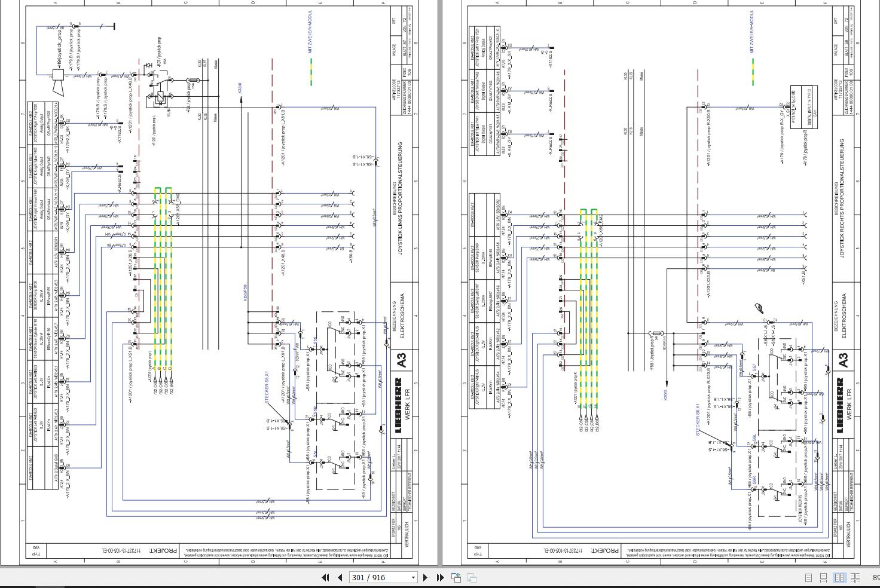
Task: Click the 'JOYSTICK LINKS PROPORTIONALSTEUERUNG' title
Action: (401, 198)
